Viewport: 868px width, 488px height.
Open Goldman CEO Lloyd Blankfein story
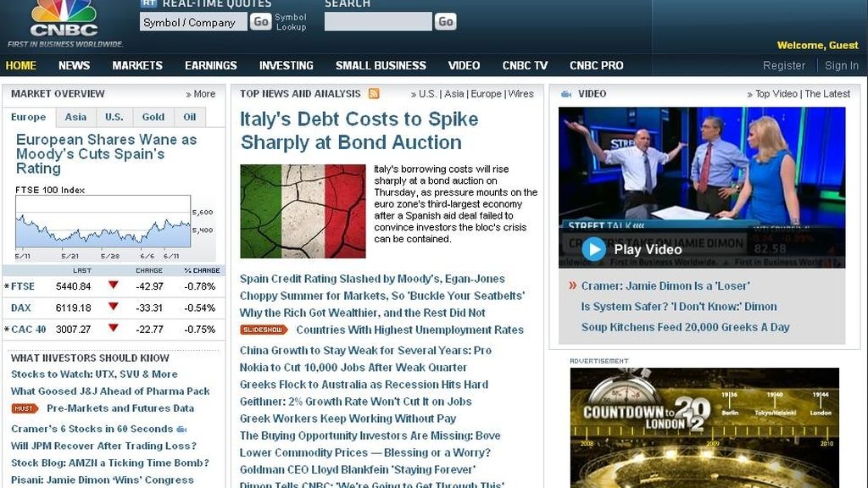tap(357, 469)
